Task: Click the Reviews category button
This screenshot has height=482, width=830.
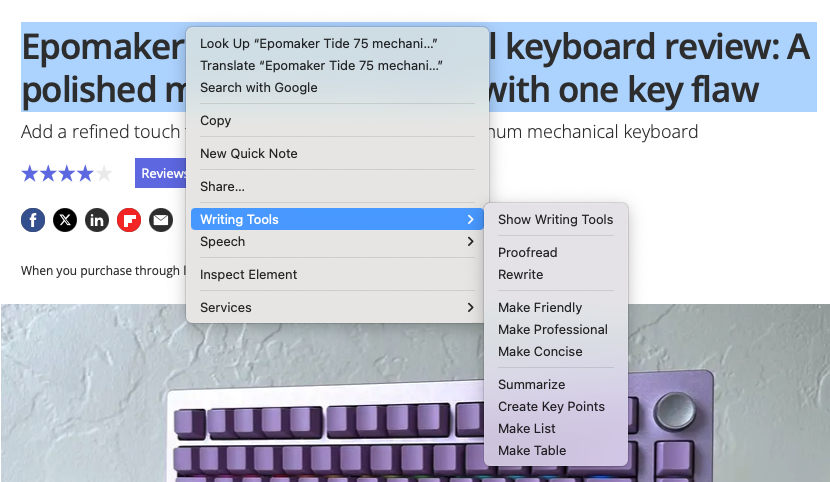Action: pyautogui.click(x=161, y=173)
